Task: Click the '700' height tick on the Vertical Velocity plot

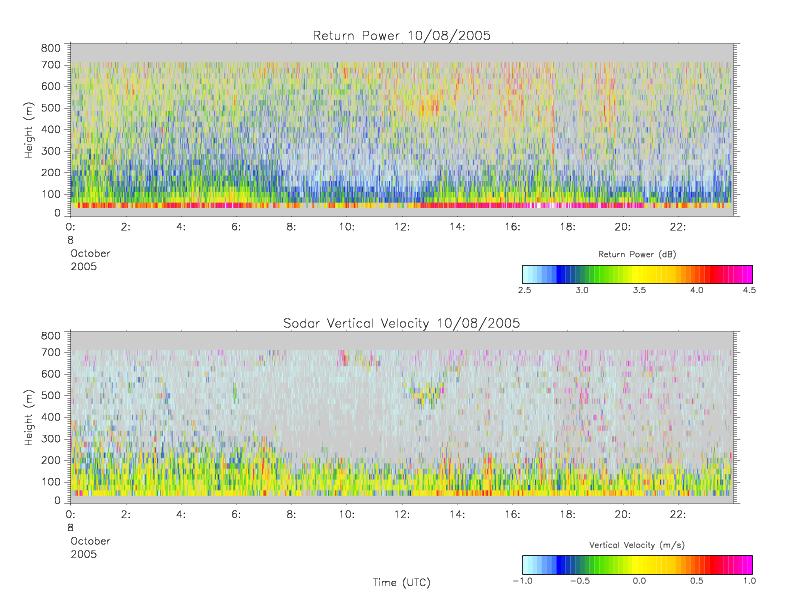Action: (50, 353)
